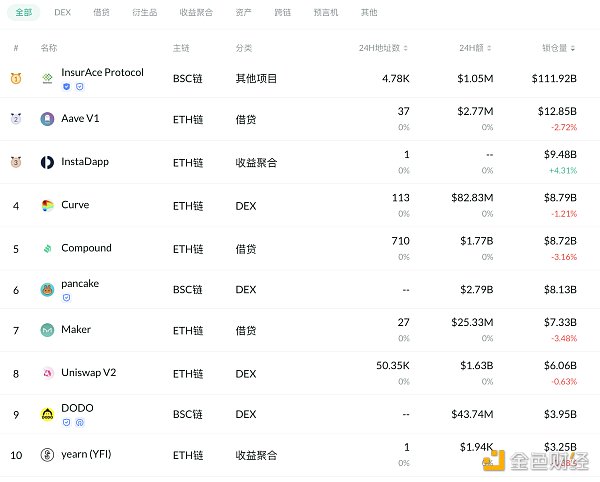The image size is (600, 482).
Task: Open the Compound project
Action: pos(86,248)
